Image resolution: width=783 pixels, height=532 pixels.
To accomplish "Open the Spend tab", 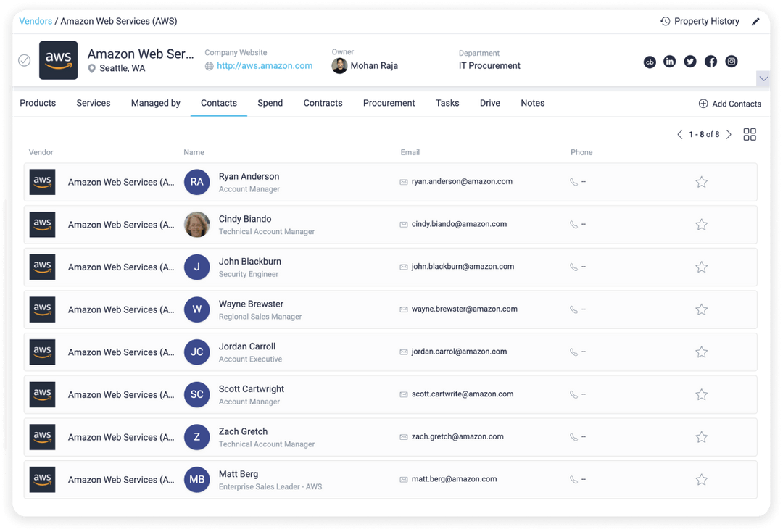I will click(270, 104).
